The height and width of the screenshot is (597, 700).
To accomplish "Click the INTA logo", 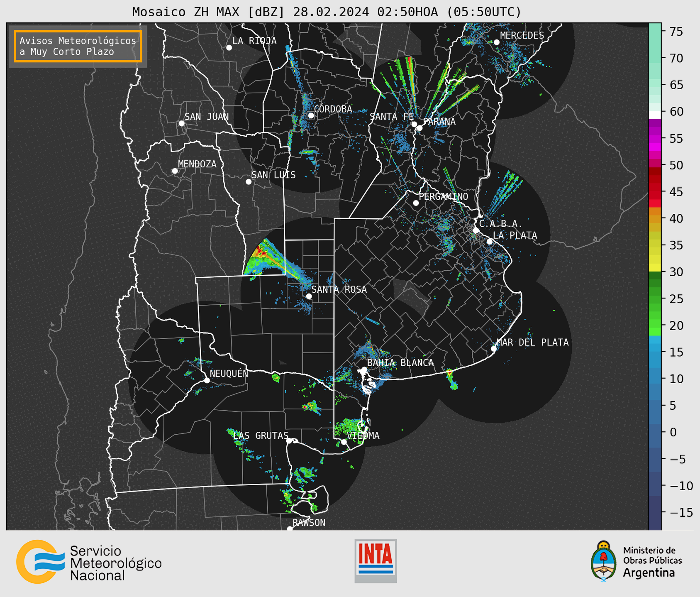I will [376, 561].
